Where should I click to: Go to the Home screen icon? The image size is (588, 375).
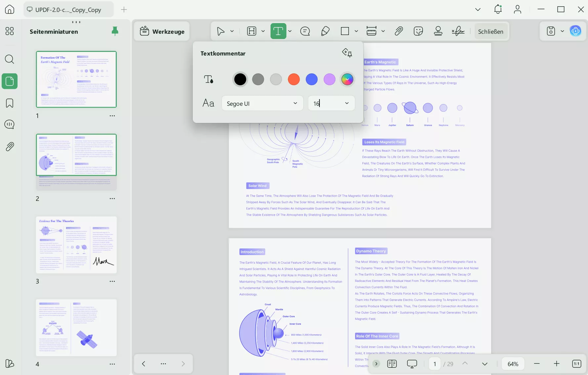coord(10,10)
